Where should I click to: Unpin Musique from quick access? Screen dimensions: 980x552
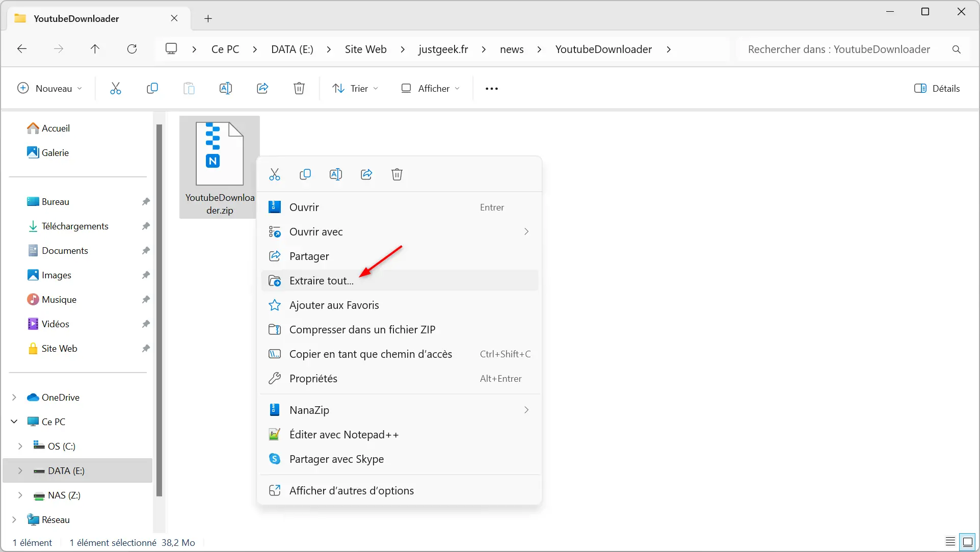146,300
